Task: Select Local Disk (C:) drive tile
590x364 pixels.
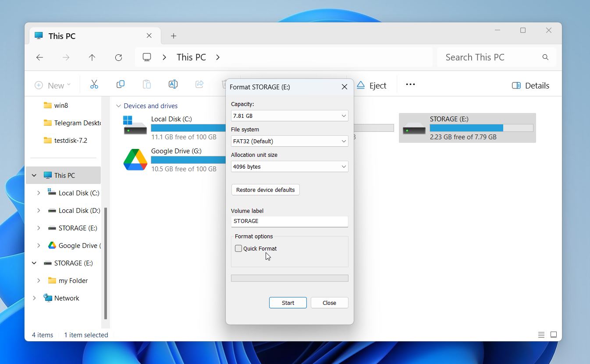Action: (x=174, y=127)
